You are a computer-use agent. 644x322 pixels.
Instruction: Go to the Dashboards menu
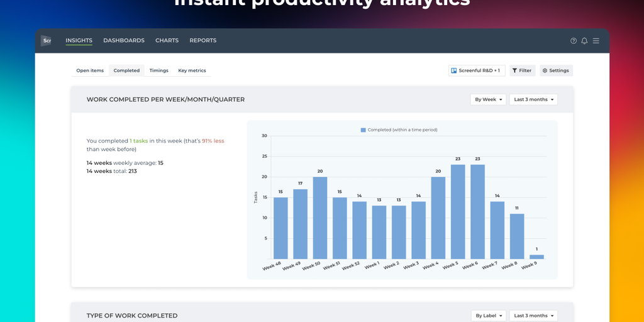coord(124,41)
